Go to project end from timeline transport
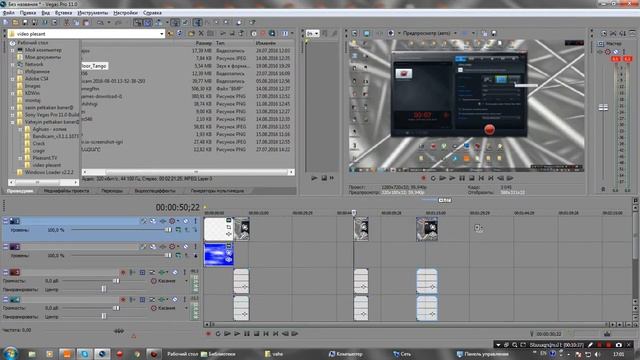640x360 pixels. [276, 334]
